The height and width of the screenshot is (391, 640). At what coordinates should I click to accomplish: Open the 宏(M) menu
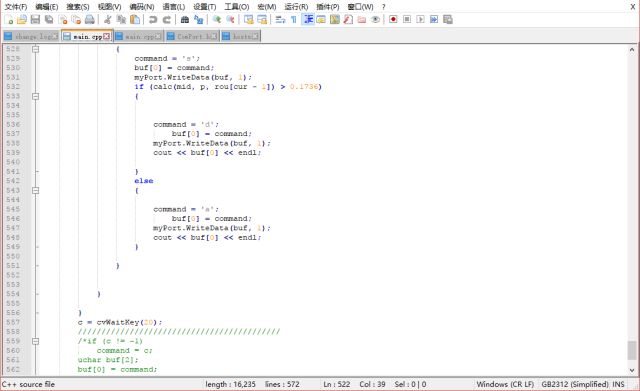pos(267,7)
